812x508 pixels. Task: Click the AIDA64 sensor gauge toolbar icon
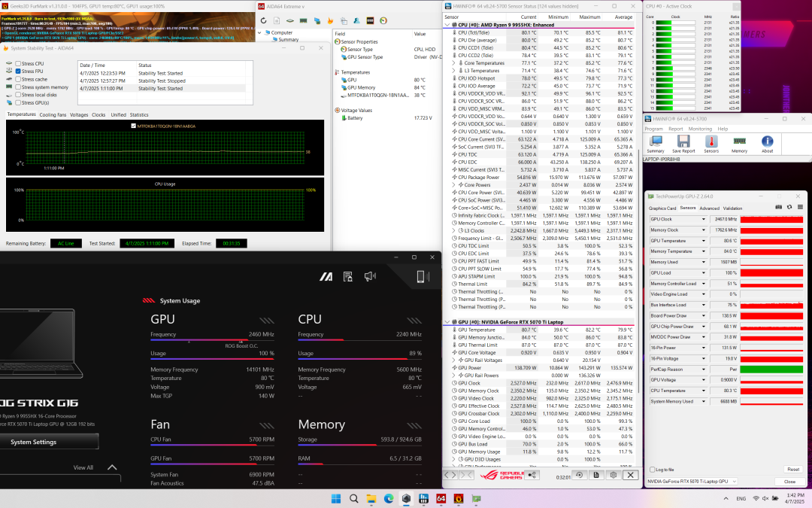point(383,21)
